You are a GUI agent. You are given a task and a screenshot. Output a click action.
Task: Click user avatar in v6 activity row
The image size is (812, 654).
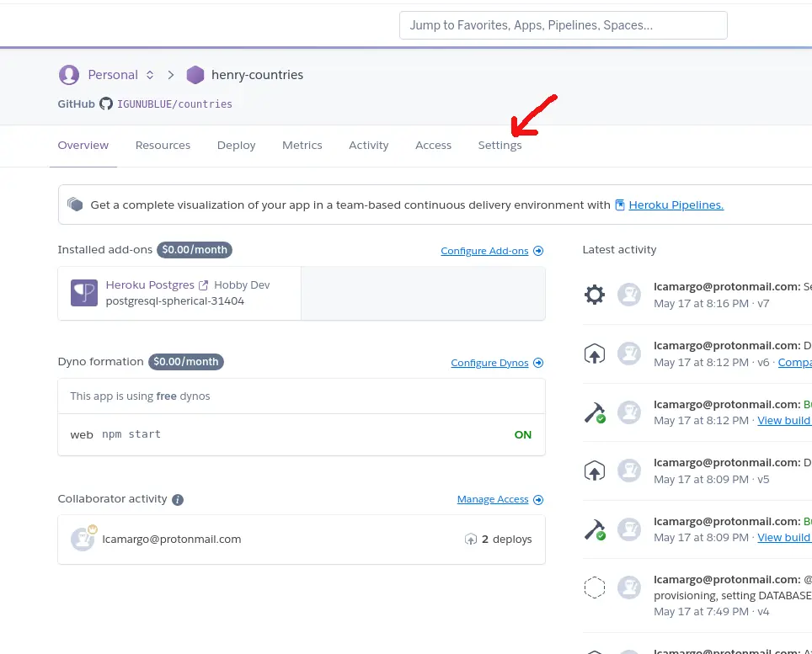pos(629,354)
